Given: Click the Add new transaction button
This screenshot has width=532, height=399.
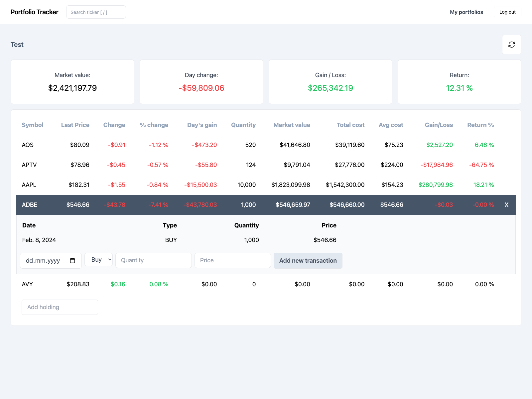Looking at the screenshot, I should coord(308,261).
